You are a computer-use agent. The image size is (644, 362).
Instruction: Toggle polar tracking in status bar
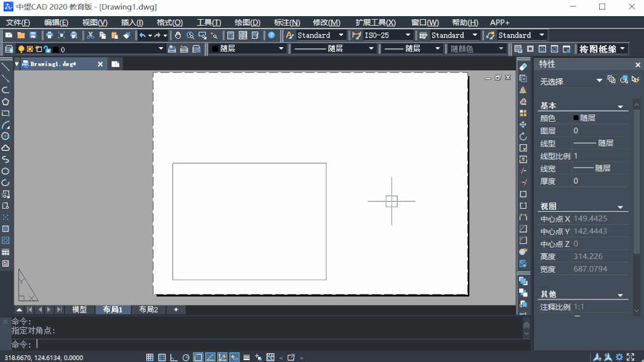click(186, 357)
